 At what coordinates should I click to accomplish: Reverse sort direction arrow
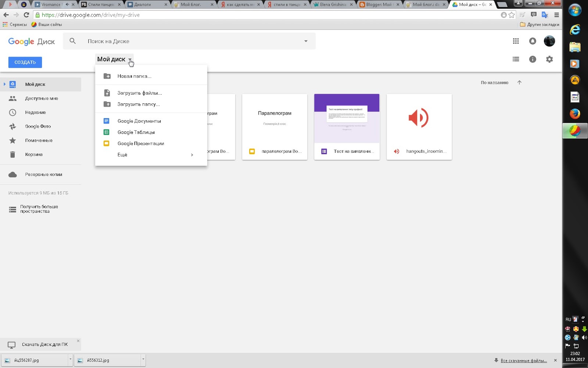coord(519,83)
